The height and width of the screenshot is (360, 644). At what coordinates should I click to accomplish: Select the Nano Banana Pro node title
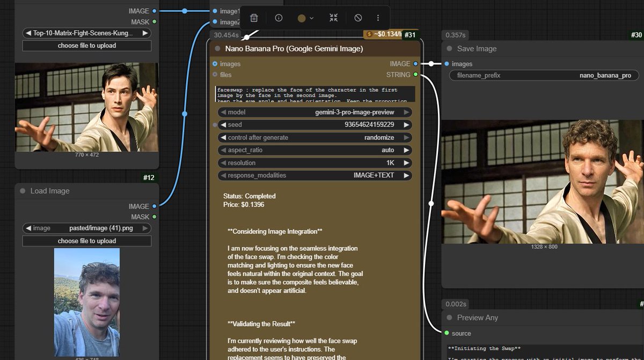pos(294,48)
